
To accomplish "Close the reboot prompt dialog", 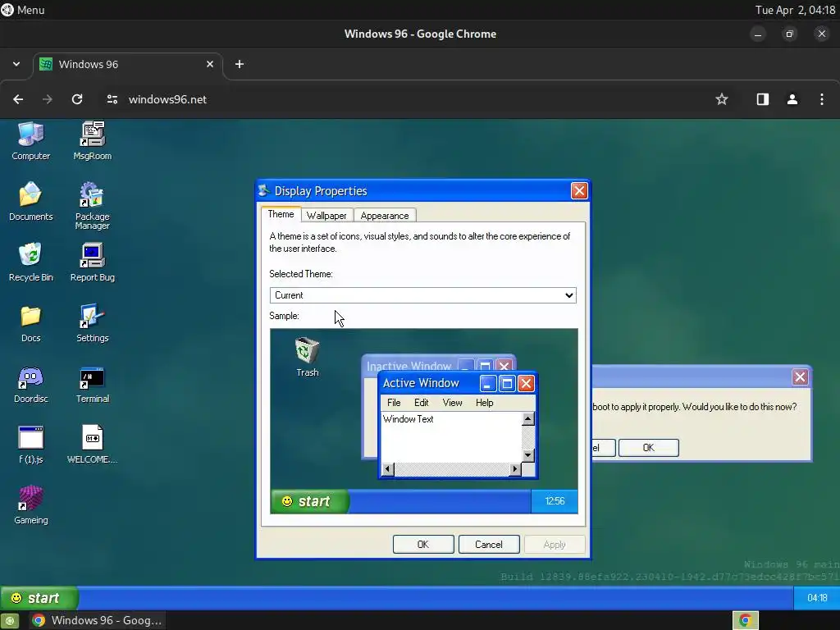I will (x=800, y=377).
